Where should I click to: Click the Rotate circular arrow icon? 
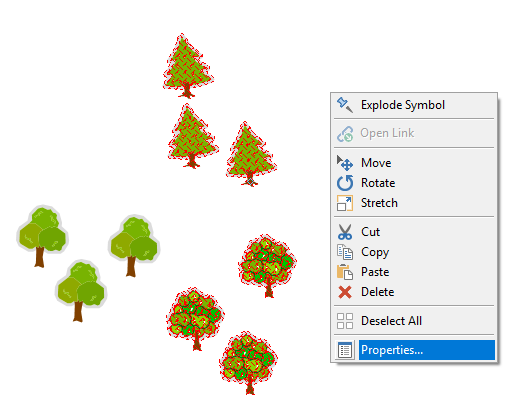(x=345, y=183)
